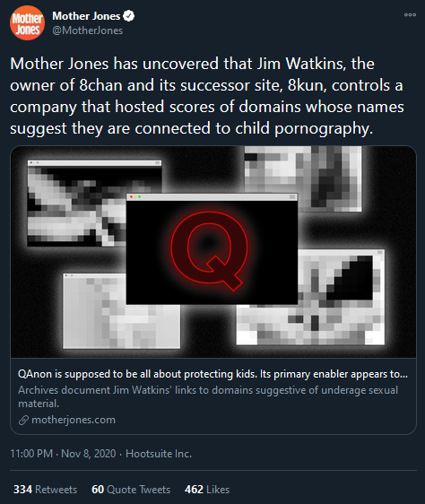
Task: Open the Mother Jones display name
Action: [x=86, y=16]
